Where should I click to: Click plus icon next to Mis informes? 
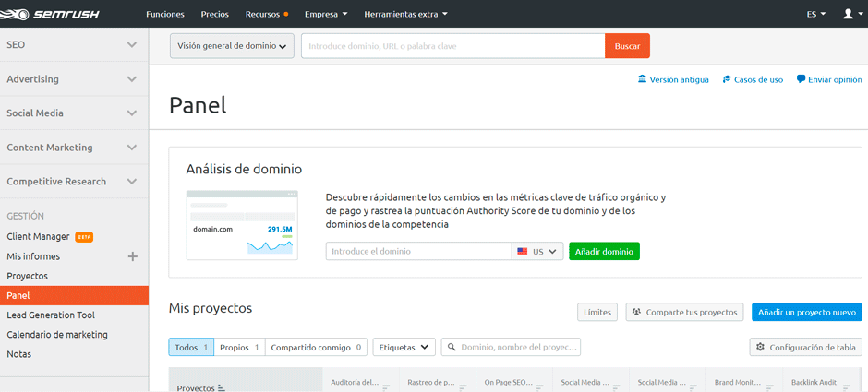(133, 256)
